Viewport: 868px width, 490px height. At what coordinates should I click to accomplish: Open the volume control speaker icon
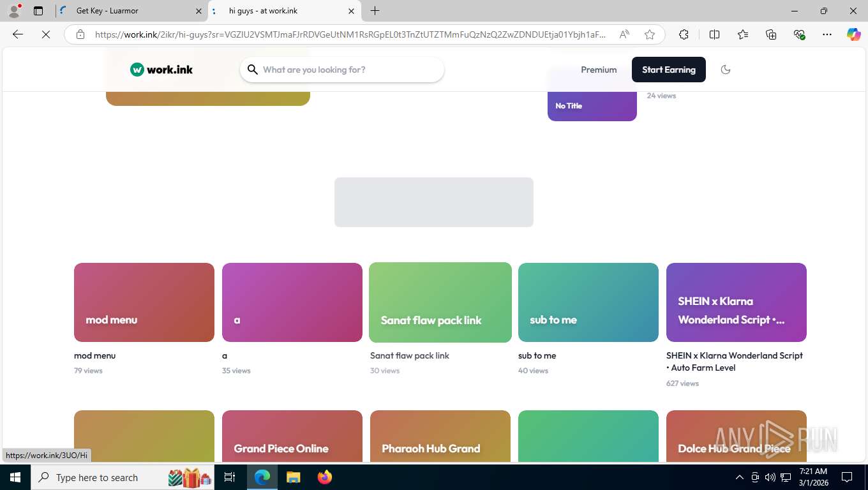770,477
